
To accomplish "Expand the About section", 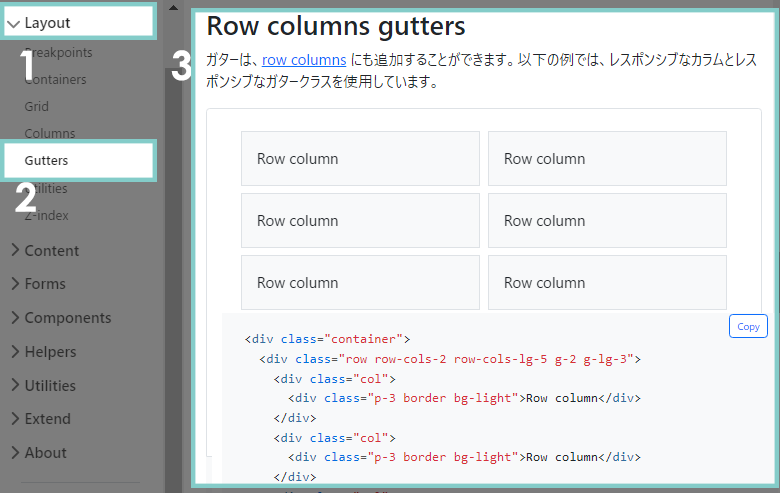I will coord(44,452).
